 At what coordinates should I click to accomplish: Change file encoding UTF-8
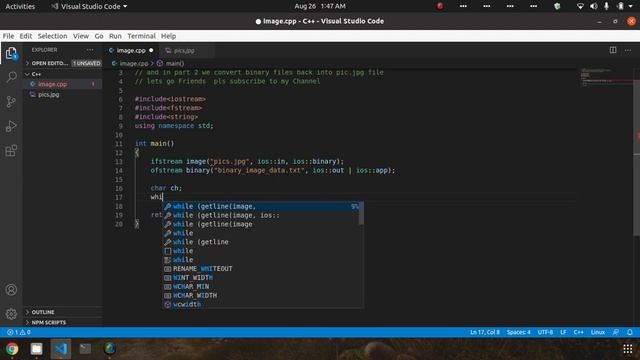tap(545, 332)
